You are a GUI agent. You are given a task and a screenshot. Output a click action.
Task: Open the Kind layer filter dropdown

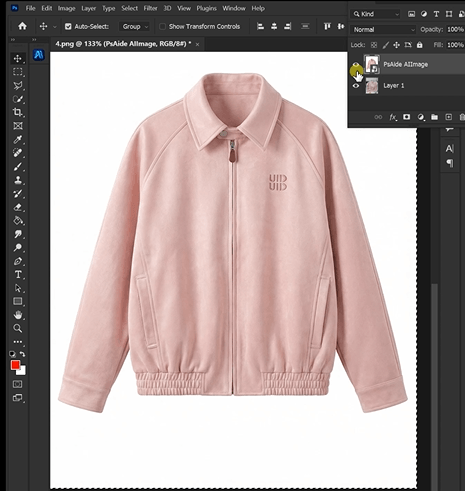[376, 14]
